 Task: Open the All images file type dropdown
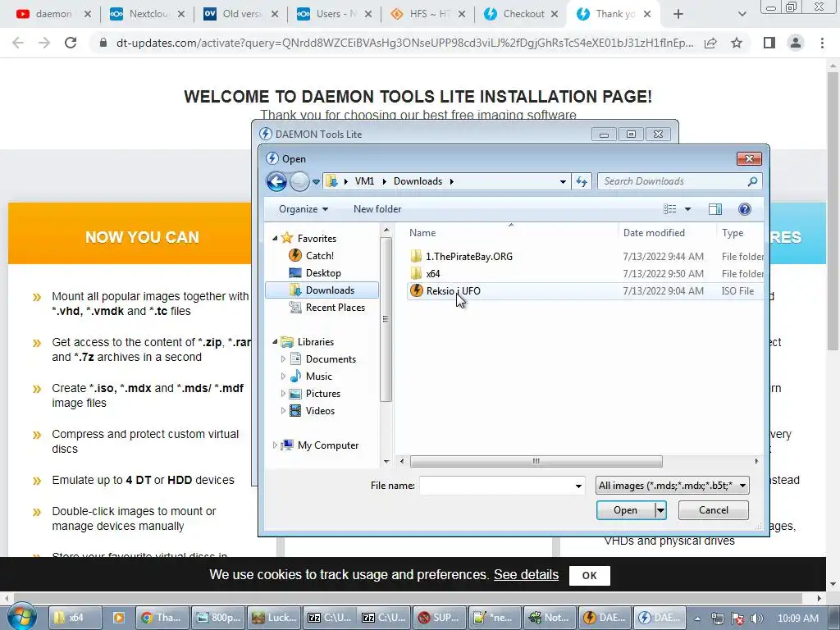pyautogui.click(x=673, y=486)
